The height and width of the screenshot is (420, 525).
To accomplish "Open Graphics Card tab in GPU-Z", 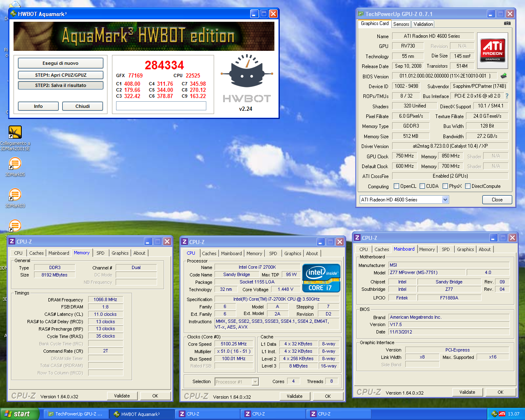I will (374, 24).
